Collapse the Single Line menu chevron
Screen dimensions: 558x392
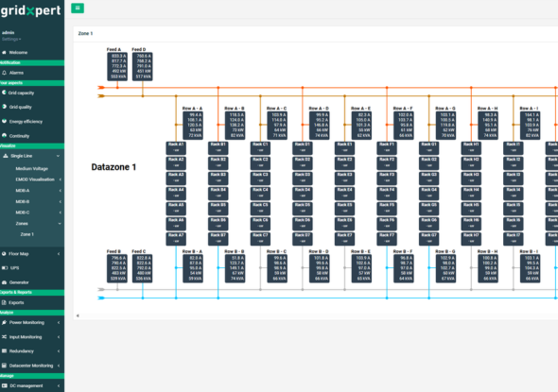click(58, 156)
